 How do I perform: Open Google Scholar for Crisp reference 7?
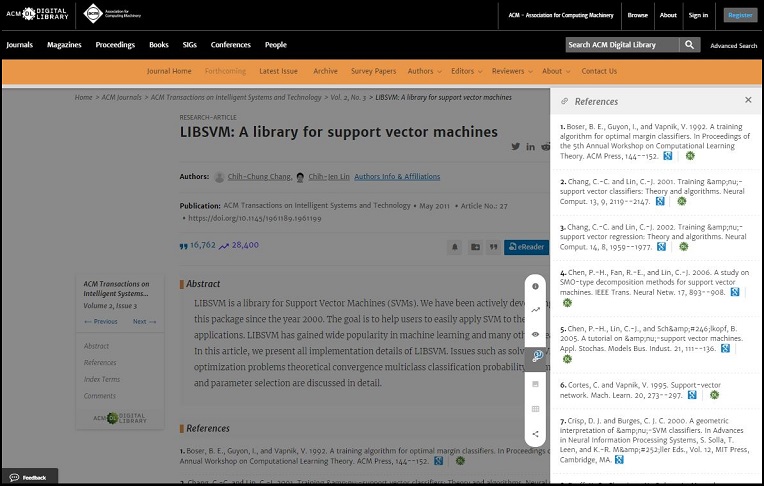pyautogui.click(x=619, y=460)
